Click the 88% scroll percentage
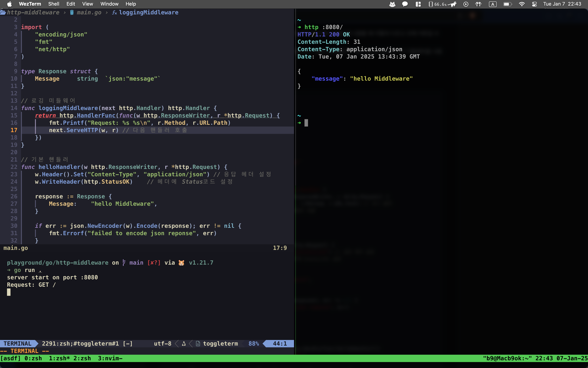 click(x=254, y=344)
